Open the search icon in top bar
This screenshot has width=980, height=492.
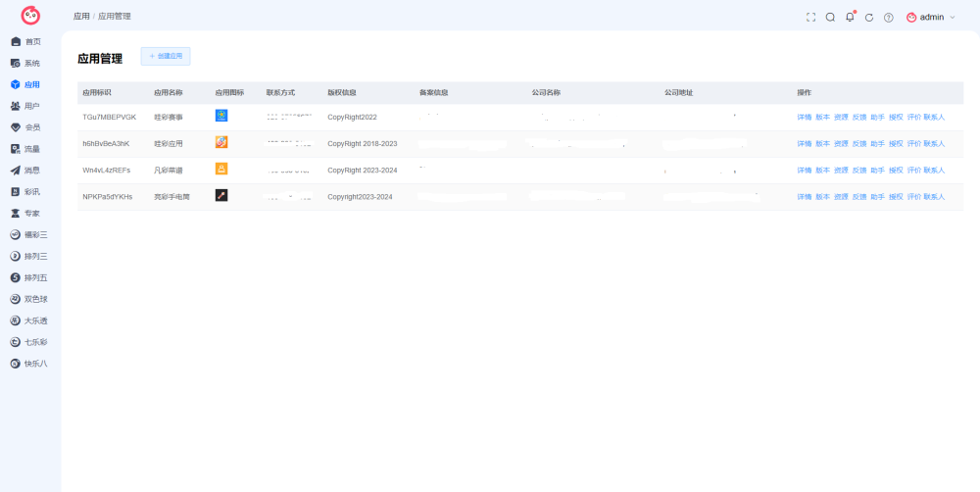[x=830, y=18]
